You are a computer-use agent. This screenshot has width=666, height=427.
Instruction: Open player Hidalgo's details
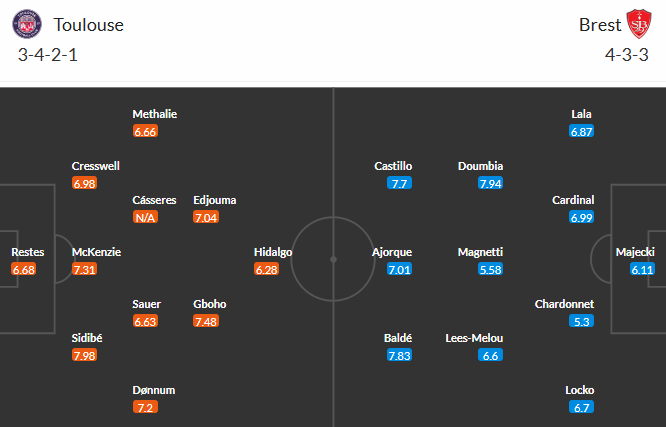tap(273, 252)
